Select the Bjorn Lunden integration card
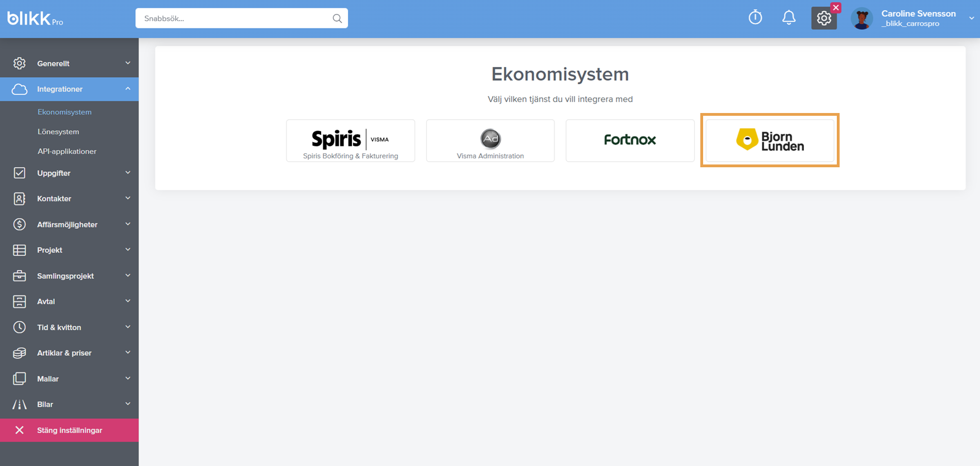This screenshot has width=980, height=466. pos(770,140)
